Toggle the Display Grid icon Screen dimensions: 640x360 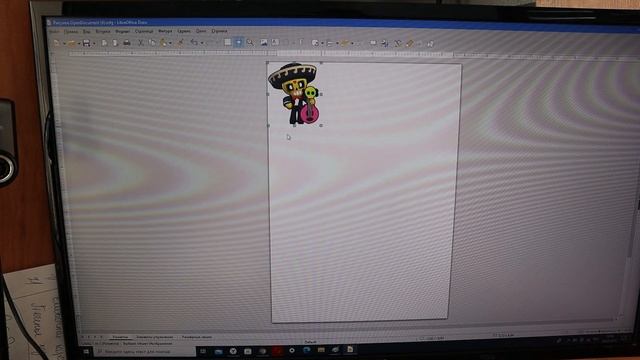click(x=228, y=42)
